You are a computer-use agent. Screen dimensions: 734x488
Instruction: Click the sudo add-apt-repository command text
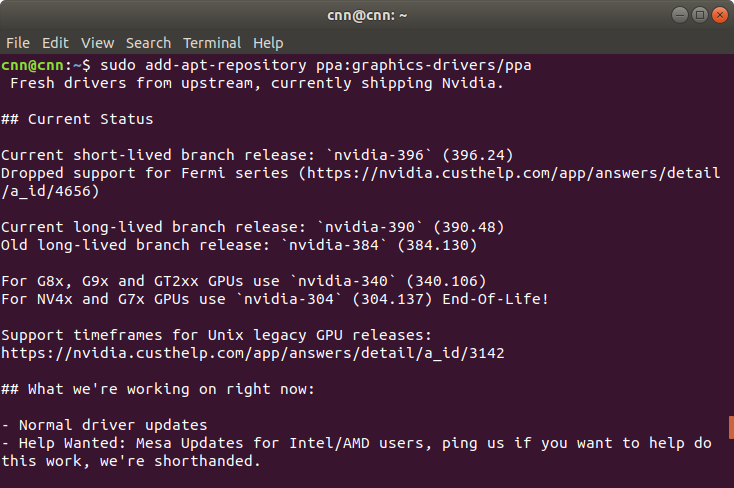point(203,65)
